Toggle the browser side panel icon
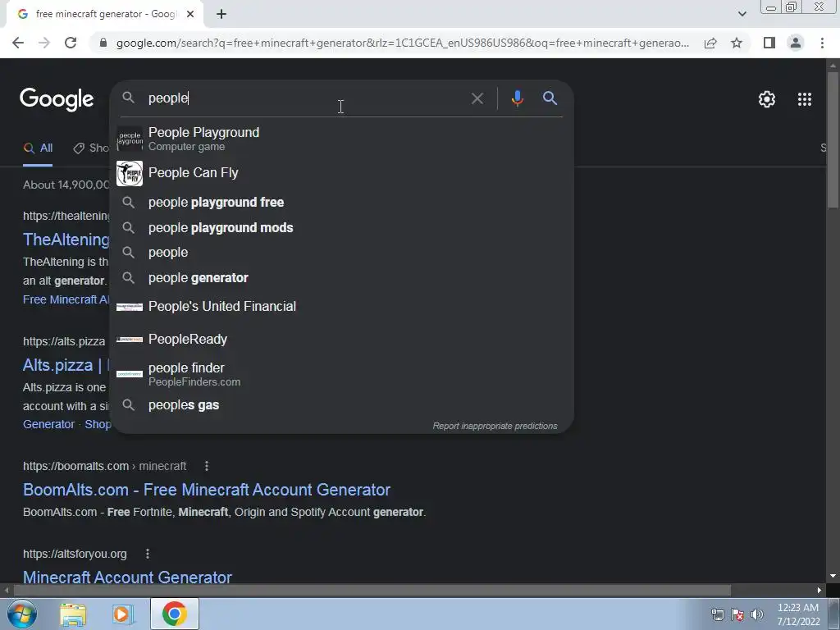This screenshot has height=630, width=840. click(769, 43)
